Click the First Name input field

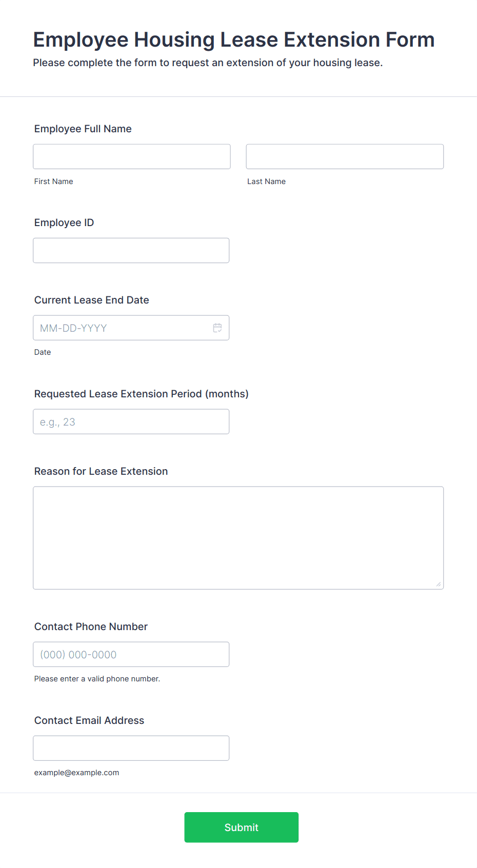point(132,156)
